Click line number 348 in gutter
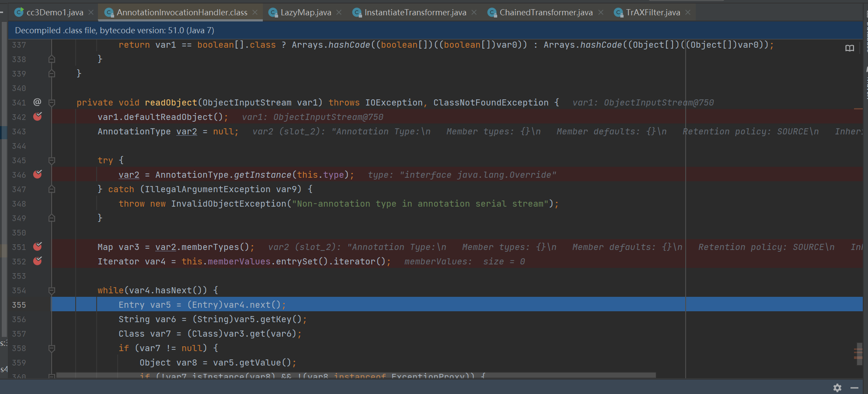This screenshot has height=394, width=868. (19, 204)
